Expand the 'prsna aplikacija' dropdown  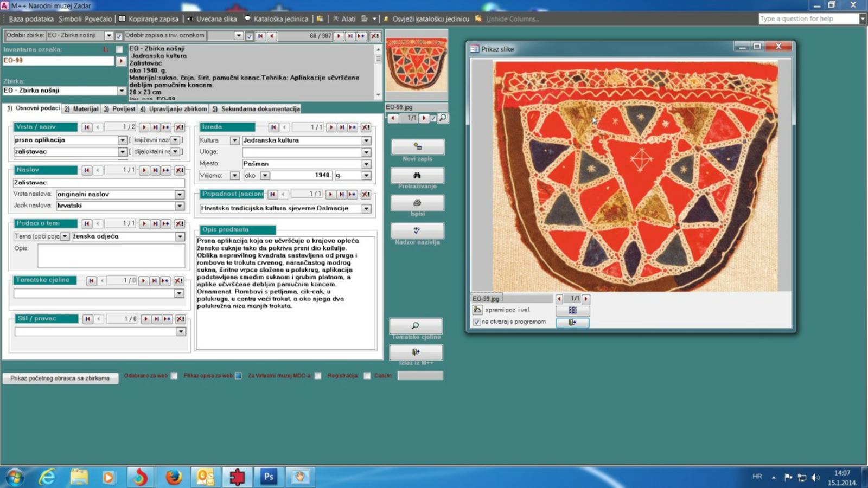123,140
